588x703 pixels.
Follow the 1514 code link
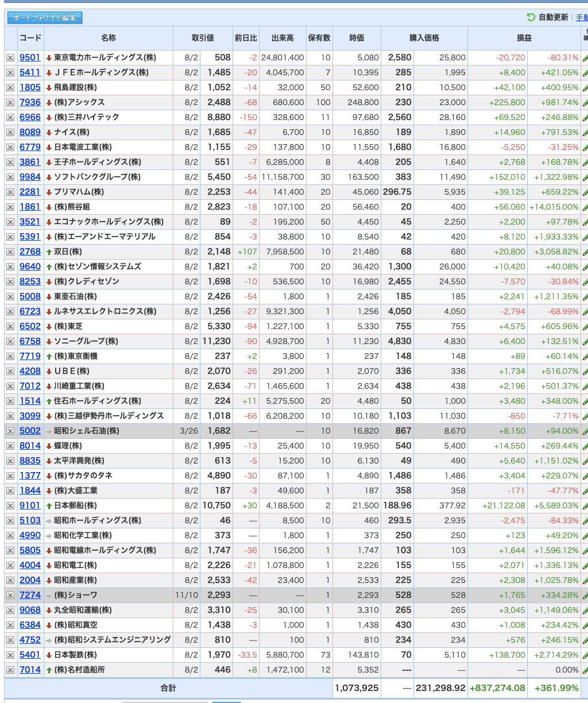coord(30,401)
